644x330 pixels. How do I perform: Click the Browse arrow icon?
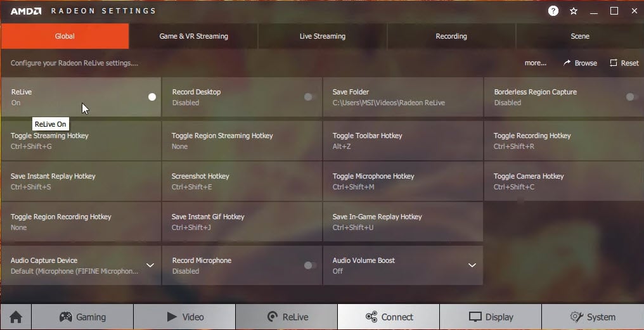[567, 63]
